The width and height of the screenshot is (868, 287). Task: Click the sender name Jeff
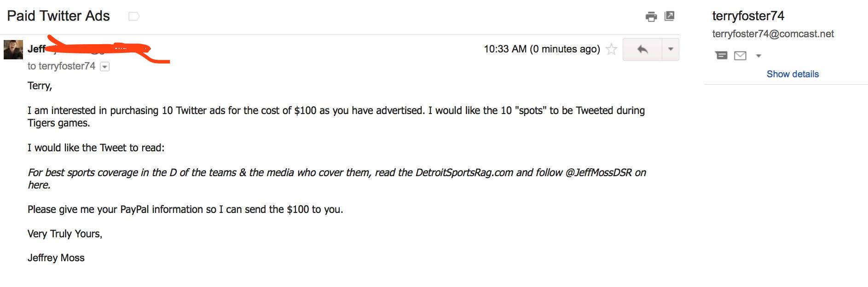36,49
